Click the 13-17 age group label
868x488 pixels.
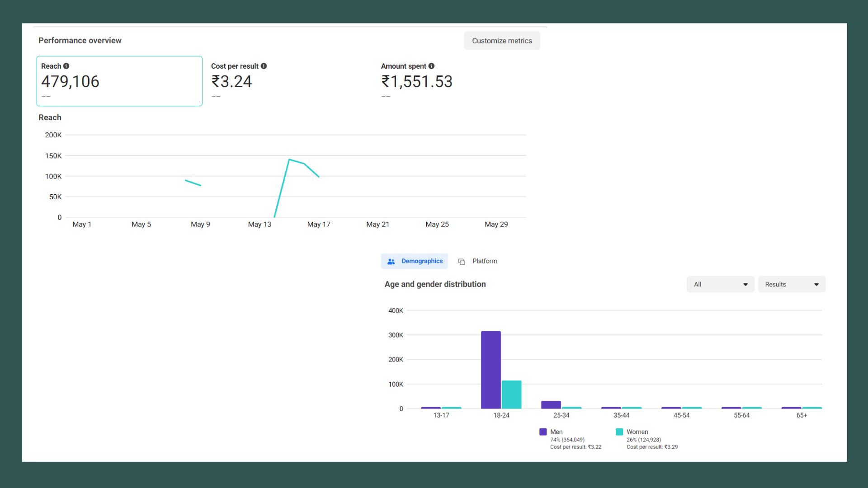pyautogui.click(x=441, y=415)
